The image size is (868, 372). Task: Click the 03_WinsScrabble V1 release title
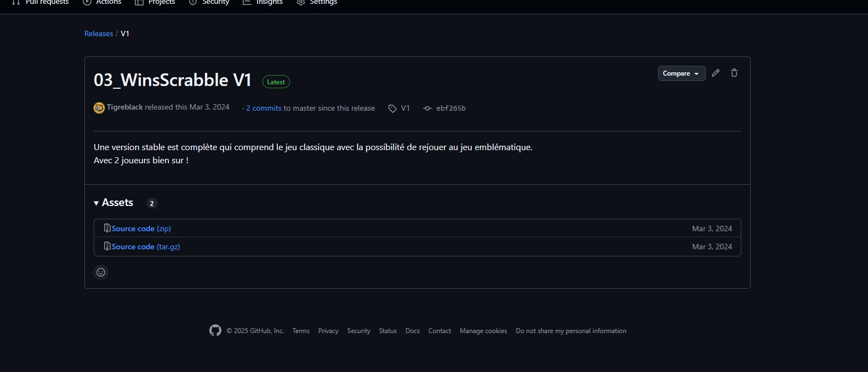coord(173,80)
